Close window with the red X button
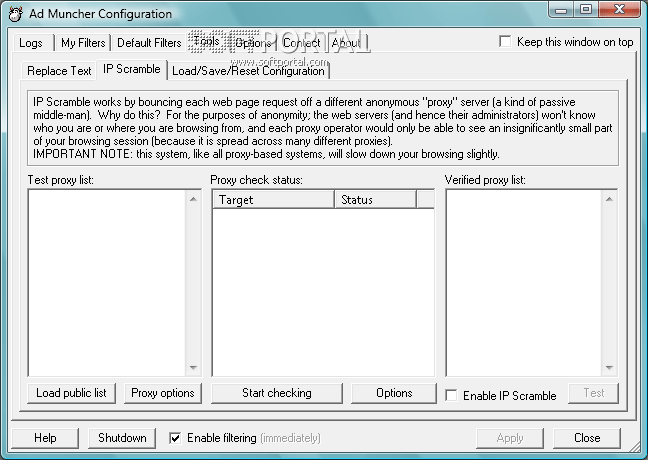This screenshot has height=460, width=648. 619,10
